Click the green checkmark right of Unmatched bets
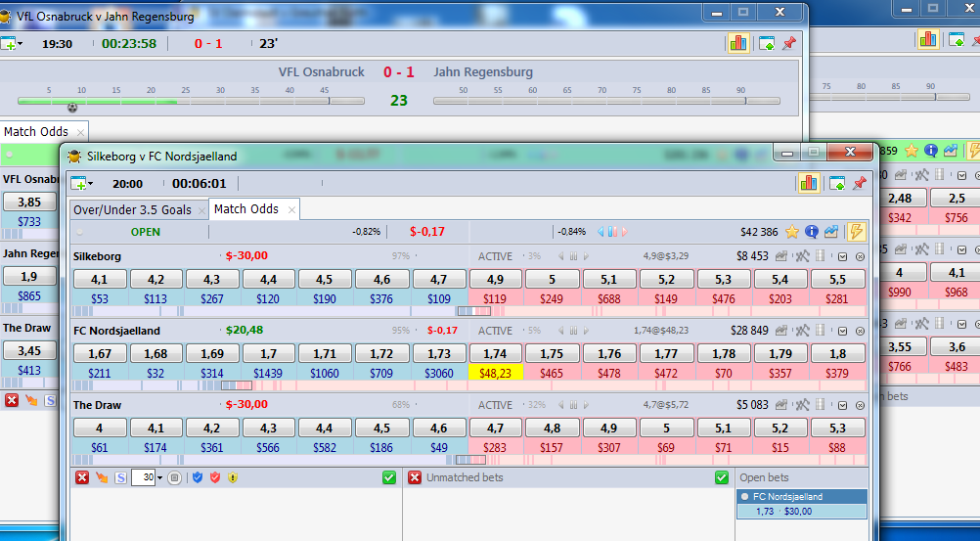 coord(721,477)
